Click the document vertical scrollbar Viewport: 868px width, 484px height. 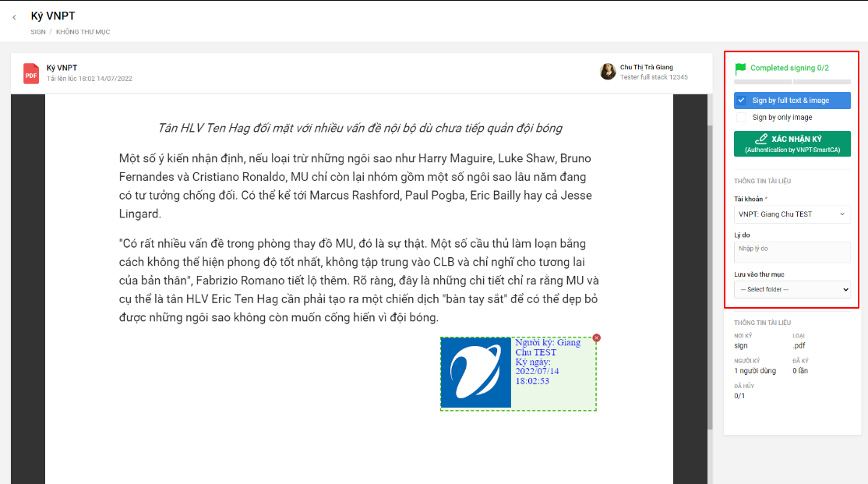711,277
